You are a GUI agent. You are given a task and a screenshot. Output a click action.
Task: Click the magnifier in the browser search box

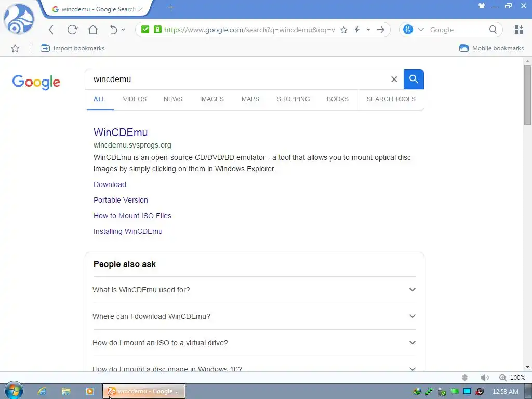click(x=493, y=30)
